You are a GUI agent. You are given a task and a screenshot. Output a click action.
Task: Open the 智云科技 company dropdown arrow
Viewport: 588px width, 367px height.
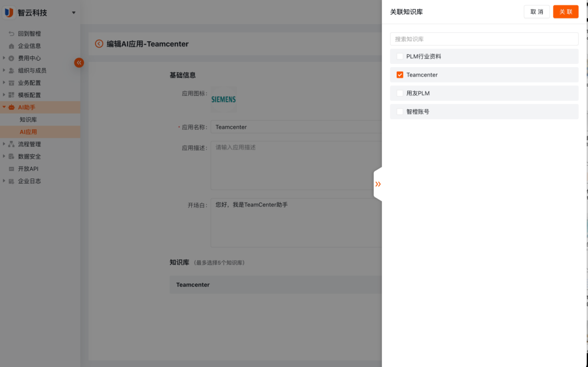pos(73,13)
